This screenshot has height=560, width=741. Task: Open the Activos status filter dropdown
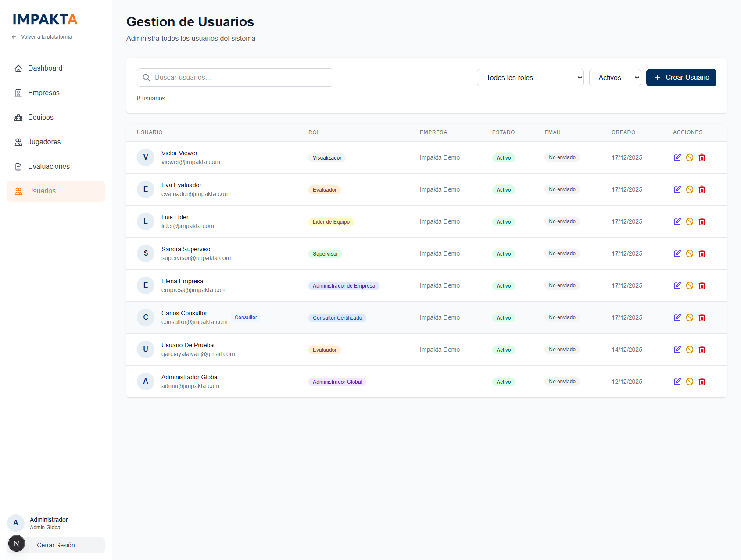pos(615,78)
